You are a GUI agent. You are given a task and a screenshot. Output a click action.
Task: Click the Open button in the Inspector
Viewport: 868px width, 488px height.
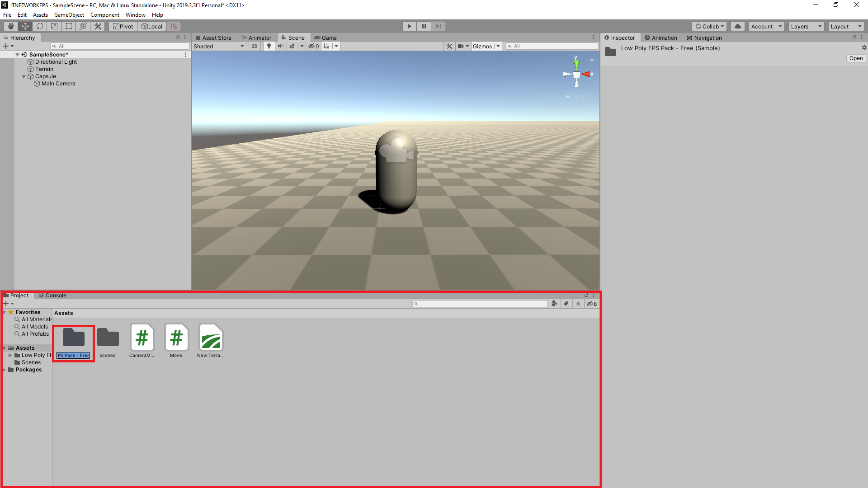855,58
